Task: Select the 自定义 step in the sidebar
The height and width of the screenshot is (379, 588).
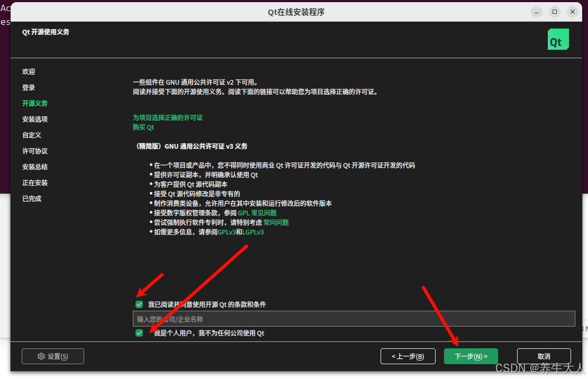Action: (32, 135)
